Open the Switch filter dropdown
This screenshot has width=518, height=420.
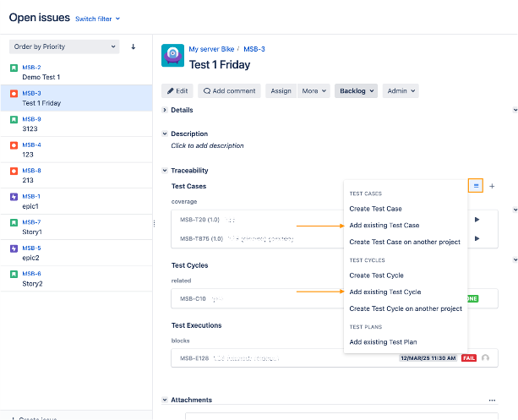click(97, 19)
